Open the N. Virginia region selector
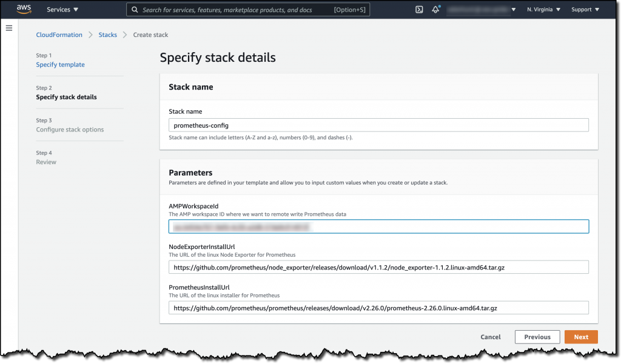 tap(543, 9)
